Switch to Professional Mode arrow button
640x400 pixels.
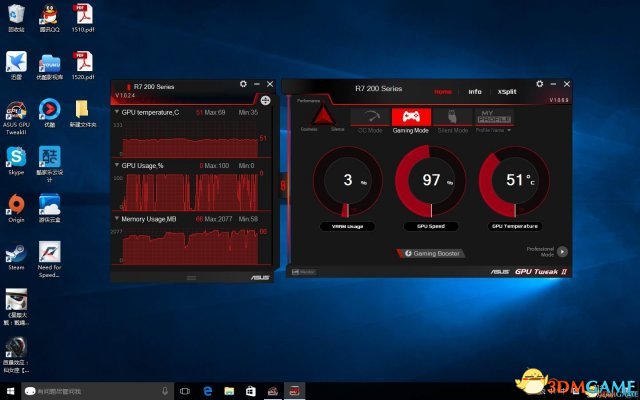562,252
